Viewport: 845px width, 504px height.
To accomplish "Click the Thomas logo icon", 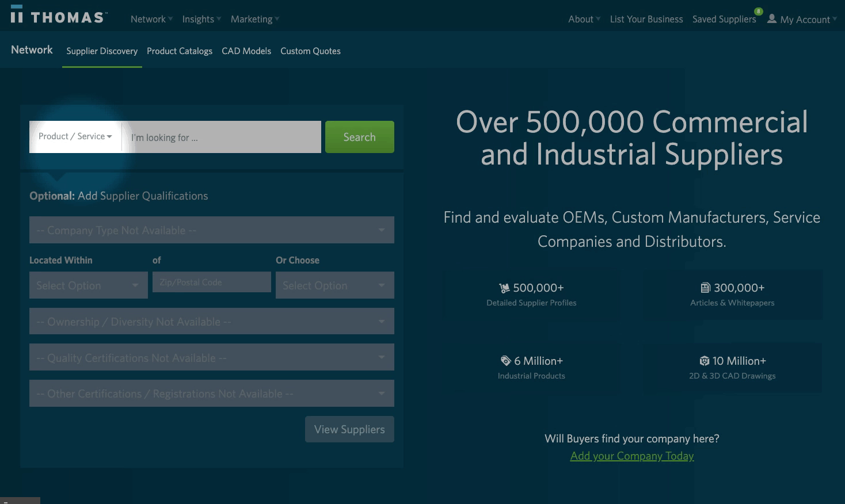I will pos(17,16).
